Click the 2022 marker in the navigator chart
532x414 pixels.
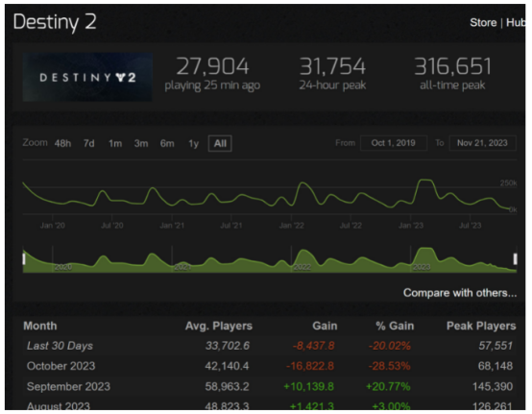pos(302,267)
